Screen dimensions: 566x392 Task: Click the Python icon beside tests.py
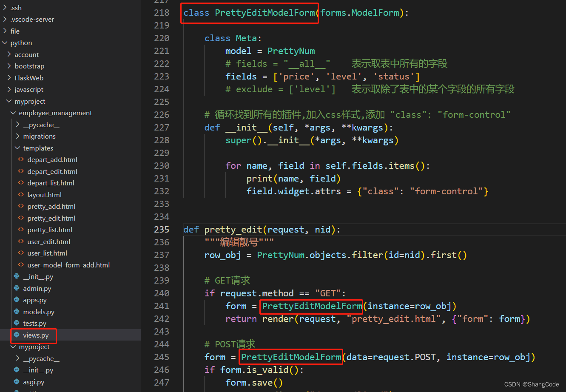[17, 324]
